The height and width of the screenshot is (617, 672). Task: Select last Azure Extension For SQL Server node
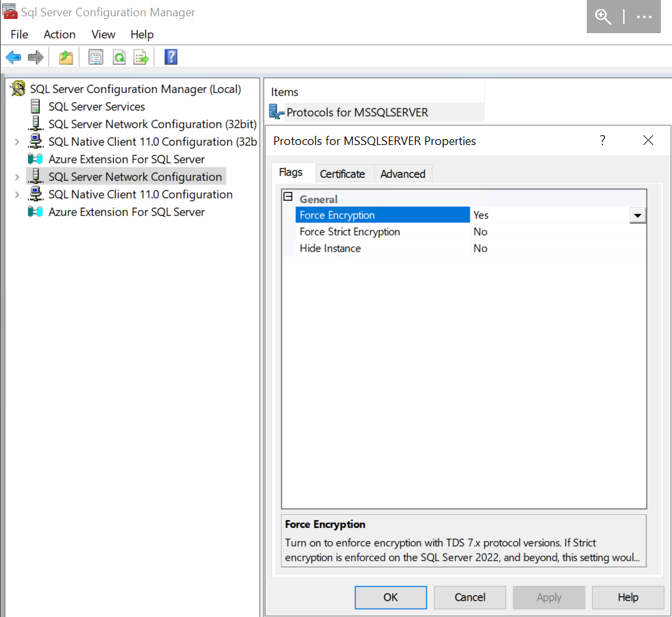pyautogui.click(x=126, y=212)
